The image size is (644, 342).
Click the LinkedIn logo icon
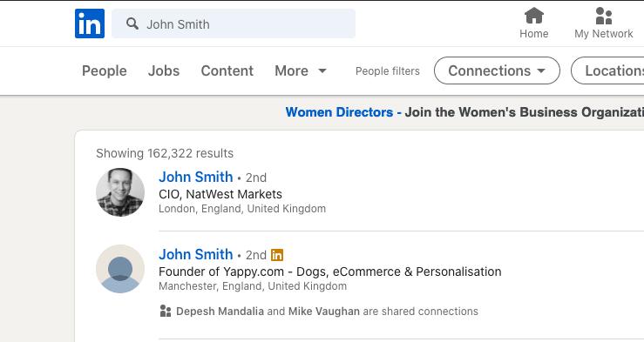[x=90, y=23]
